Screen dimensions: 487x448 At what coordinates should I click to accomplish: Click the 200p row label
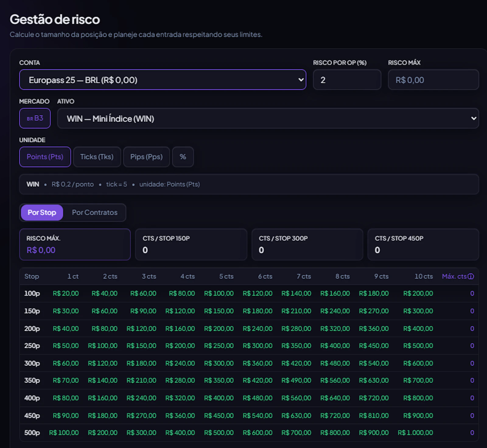click(x=32, y=329)
